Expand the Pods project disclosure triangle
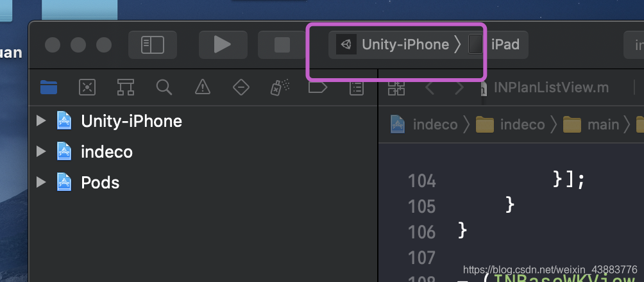This screenshot has width=644, height=282. [x=41, y=182]
